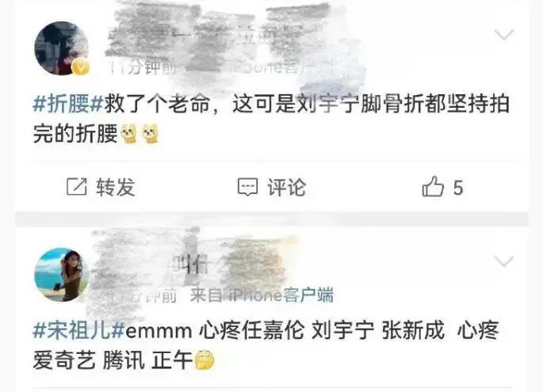The image size is (543, 392).
Task: Click 来自 iPhone客户端 source text
Action: [x=262, y=295]
